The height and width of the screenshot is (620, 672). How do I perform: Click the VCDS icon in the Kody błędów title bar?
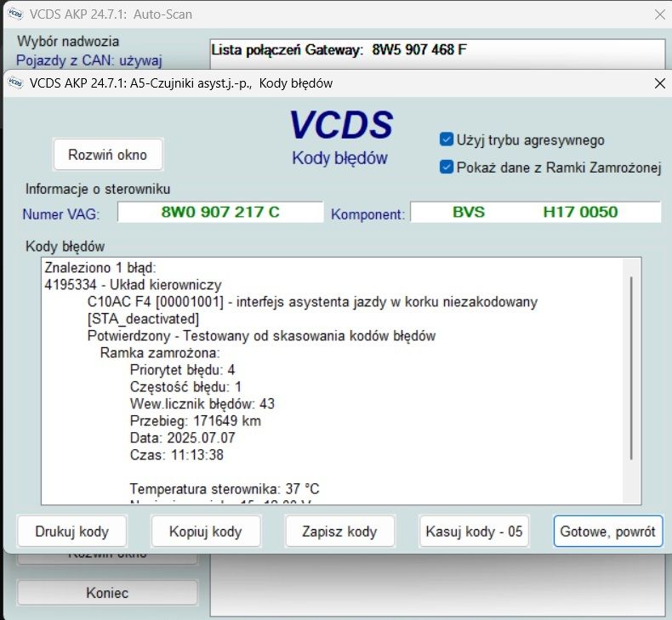point(15,82)
